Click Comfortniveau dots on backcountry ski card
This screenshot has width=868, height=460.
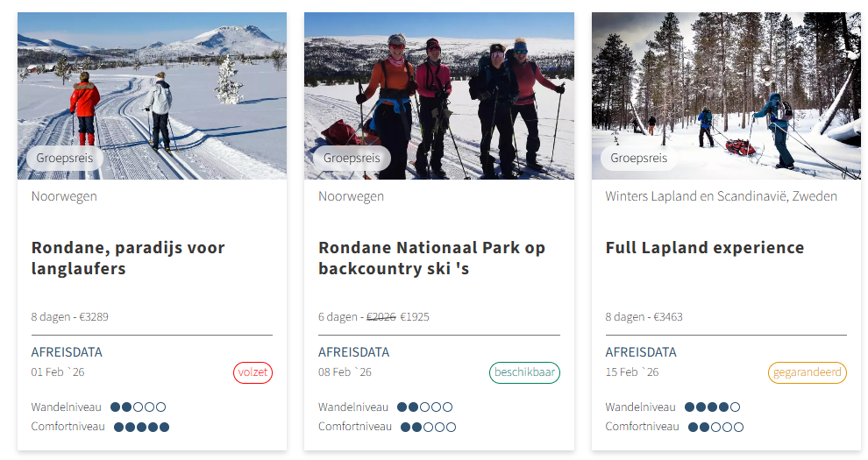(x=429, y=428)
